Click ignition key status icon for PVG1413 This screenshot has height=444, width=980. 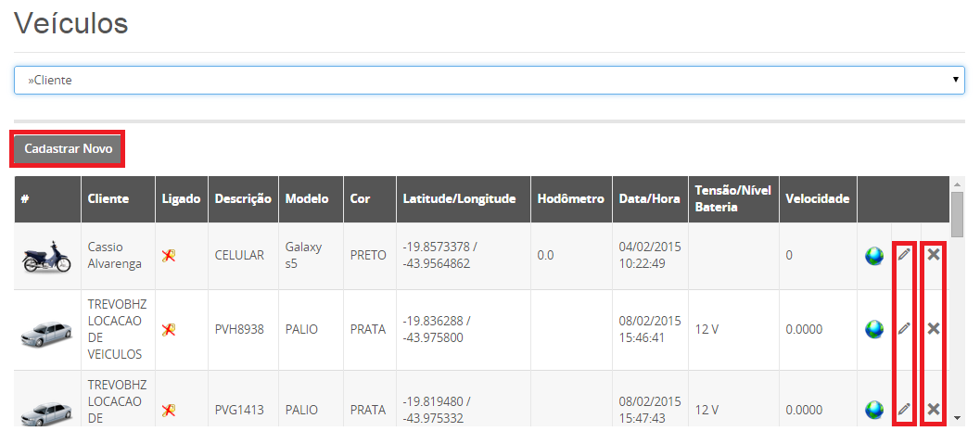tap(168, 410)
